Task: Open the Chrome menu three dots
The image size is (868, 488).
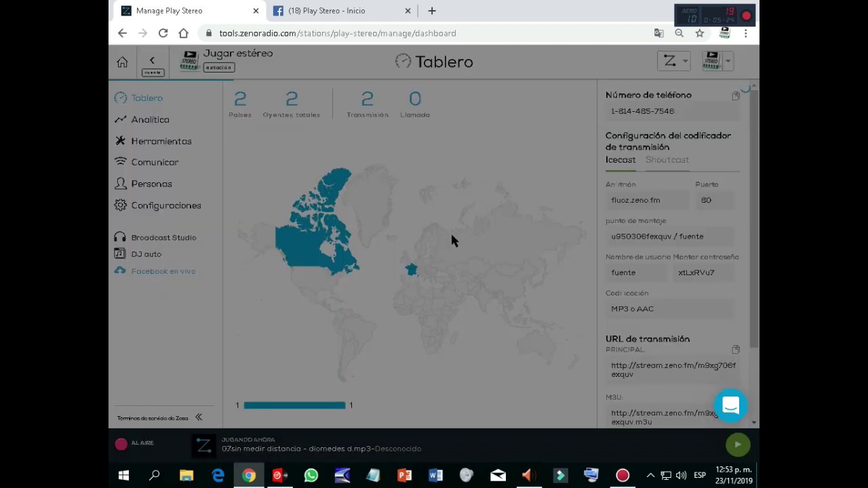Action: (745, 33)
